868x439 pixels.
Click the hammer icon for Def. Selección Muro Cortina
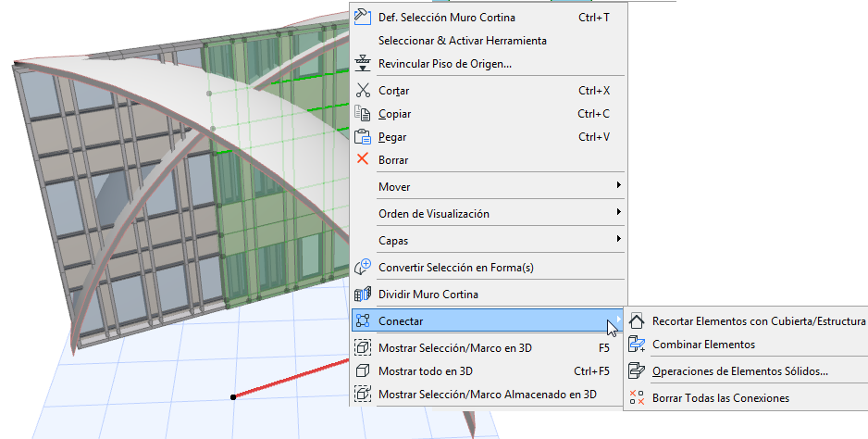363,17
